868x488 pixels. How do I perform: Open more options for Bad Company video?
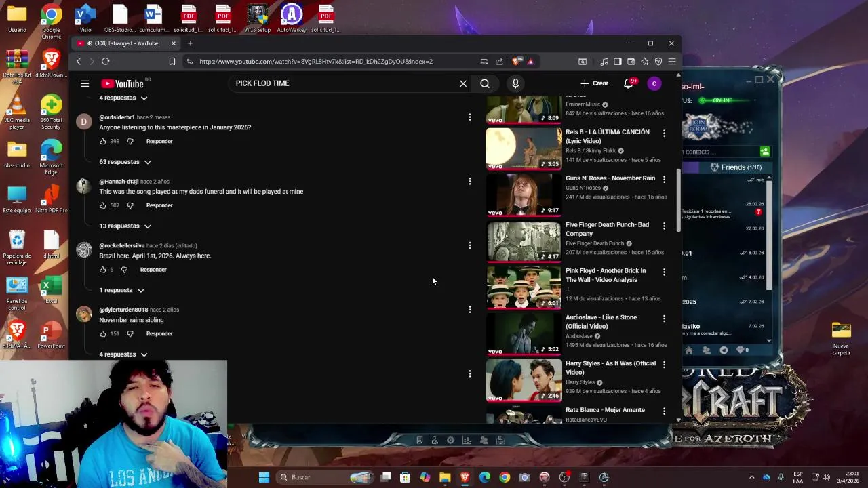[664, 226]
